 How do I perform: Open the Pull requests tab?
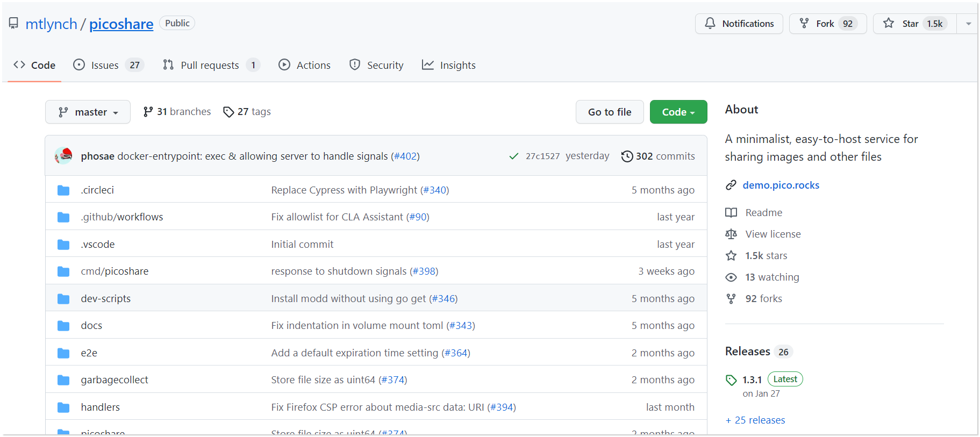tap(210, 65)
